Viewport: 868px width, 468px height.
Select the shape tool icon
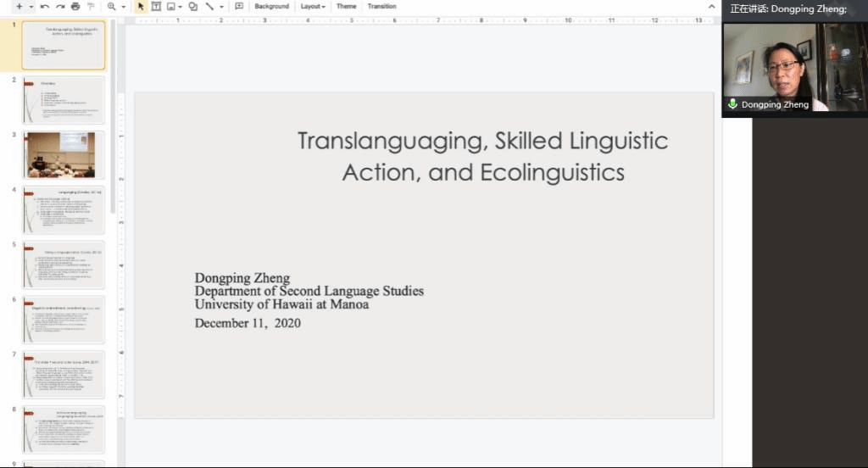point(192,6)
